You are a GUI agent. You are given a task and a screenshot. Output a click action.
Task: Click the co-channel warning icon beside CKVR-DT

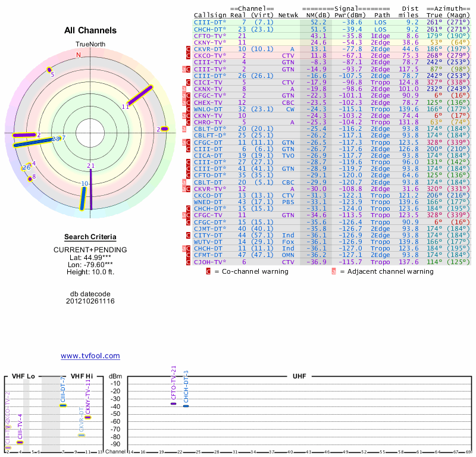[189, 49]
